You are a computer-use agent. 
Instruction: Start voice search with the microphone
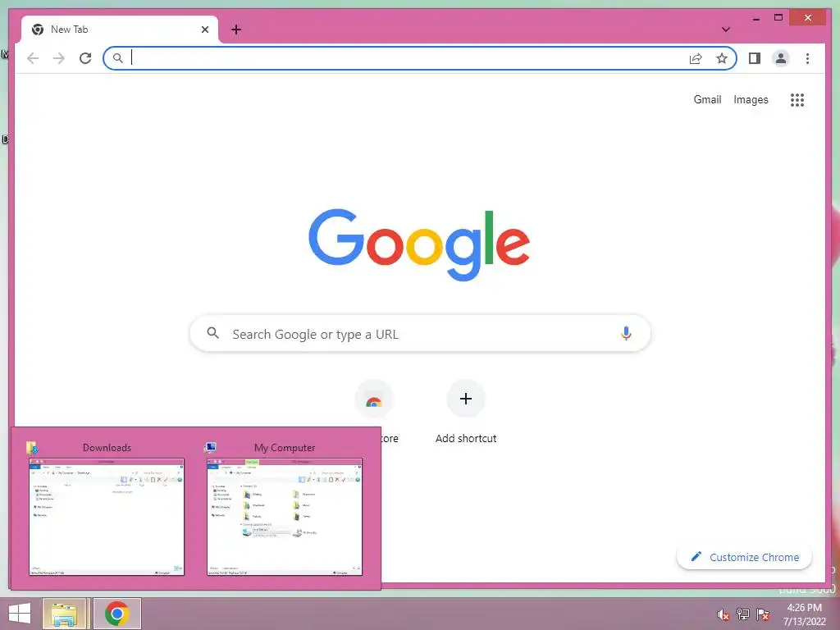coord(626,333)
